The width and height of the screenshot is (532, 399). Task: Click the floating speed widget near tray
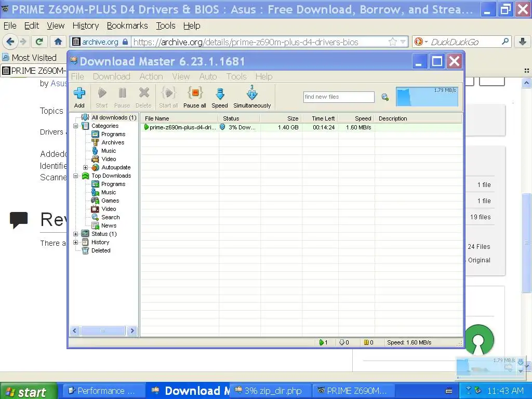pos(490,367)
